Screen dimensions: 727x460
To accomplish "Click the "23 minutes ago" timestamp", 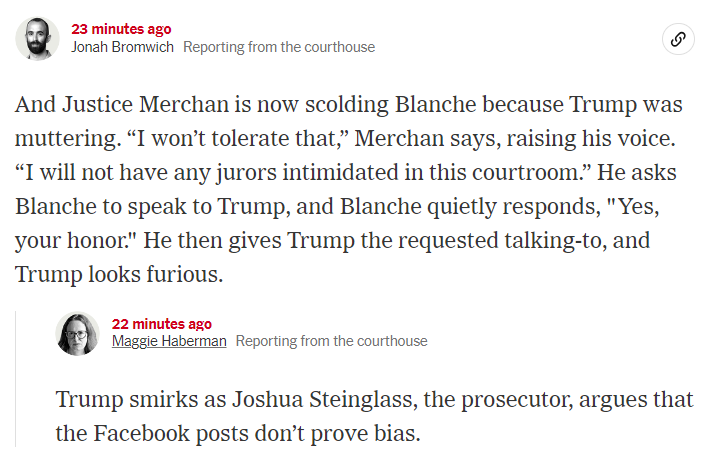I will pos(121,29).
